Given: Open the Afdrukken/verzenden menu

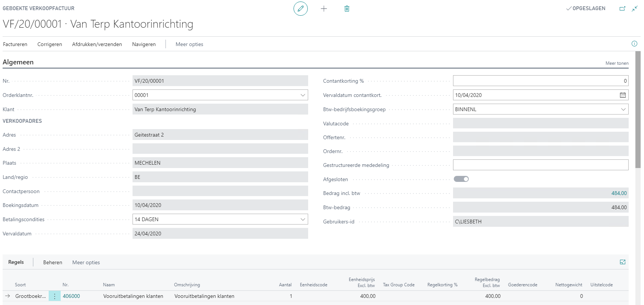Looking at the screenshot, I should (97, 44).
